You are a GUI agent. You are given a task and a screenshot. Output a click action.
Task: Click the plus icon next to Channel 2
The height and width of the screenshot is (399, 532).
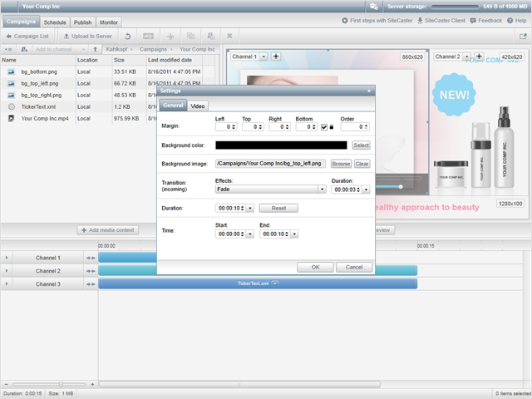click(480, 57)
